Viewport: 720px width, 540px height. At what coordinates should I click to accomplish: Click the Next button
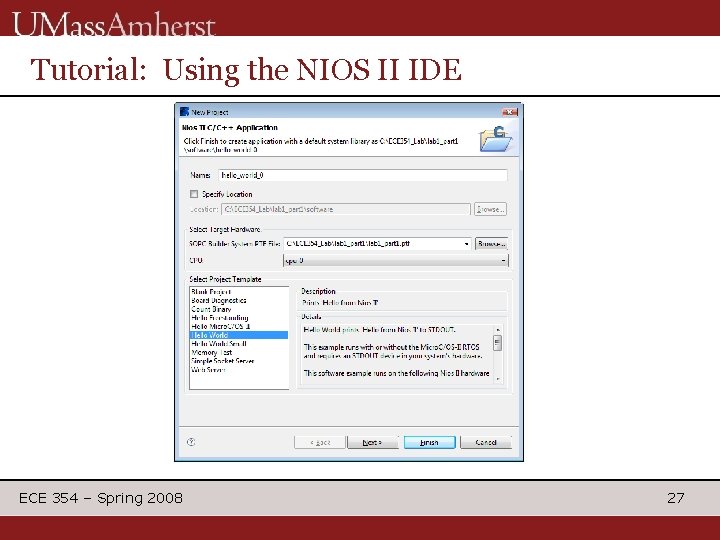click(x=372, y=442)
